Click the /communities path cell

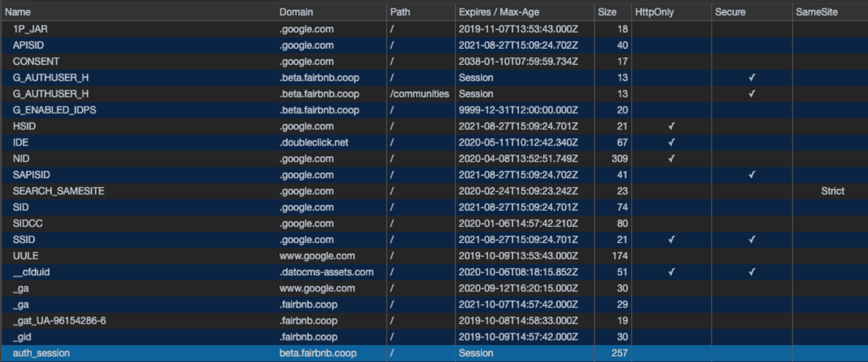(x=420, y=94)
